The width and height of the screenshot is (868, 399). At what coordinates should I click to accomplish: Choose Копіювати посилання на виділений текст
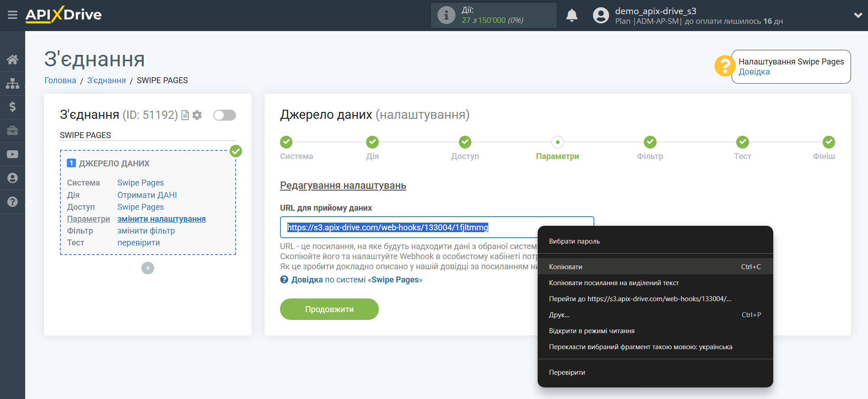coord(655,283)
